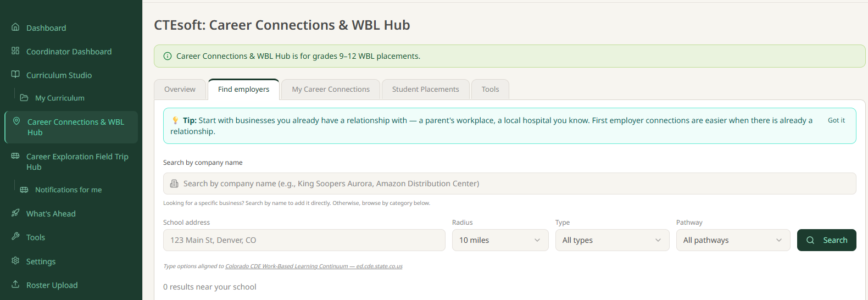The width and height of the screenshot is (868, 300).
Task: Click the Search button
Action: tap(826, 240)
